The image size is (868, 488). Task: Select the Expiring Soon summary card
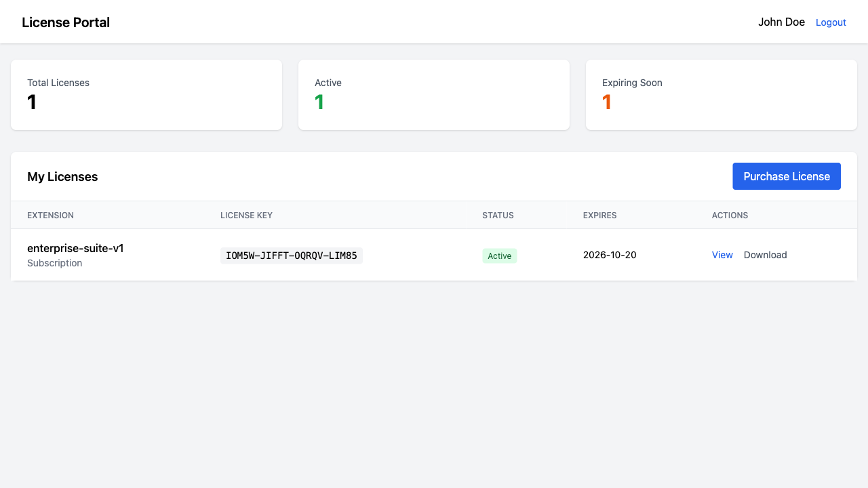click(721, 94)
